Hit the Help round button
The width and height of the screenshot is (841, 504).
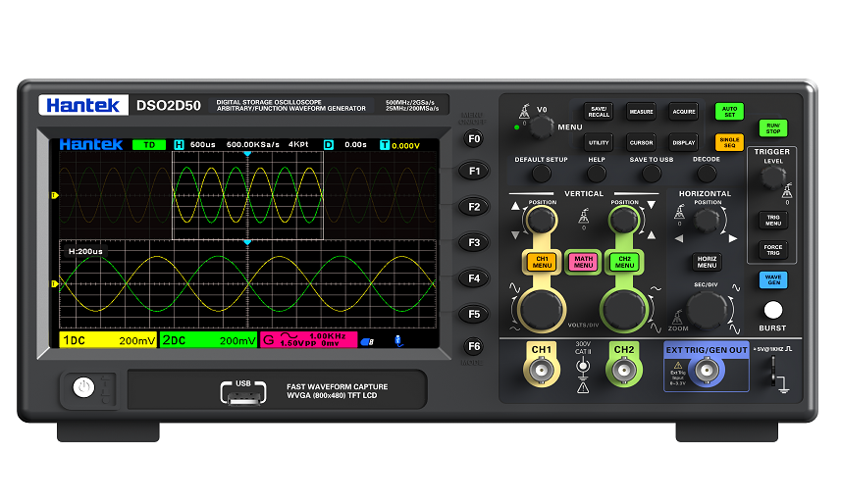click(x=597, y=174)
